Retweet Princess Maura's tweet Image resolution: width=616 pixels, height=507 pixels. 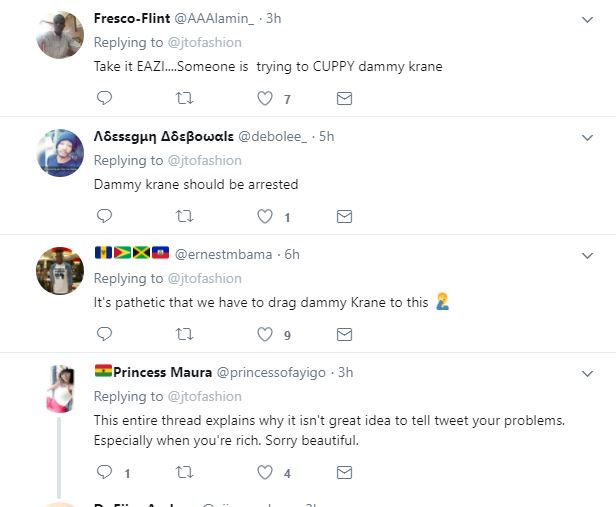(185, 472)
